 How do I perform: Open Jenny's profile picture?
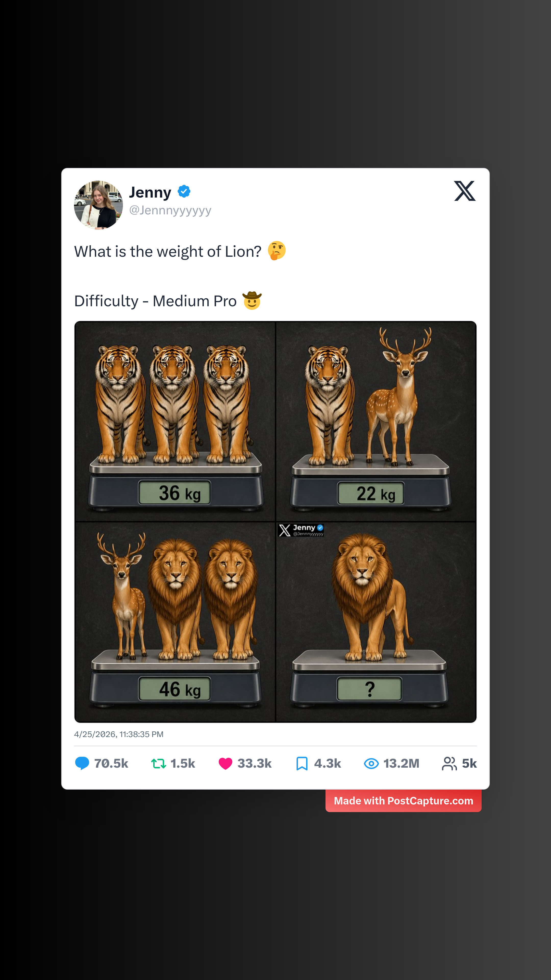pyautogui.click(x=98, y=205)
